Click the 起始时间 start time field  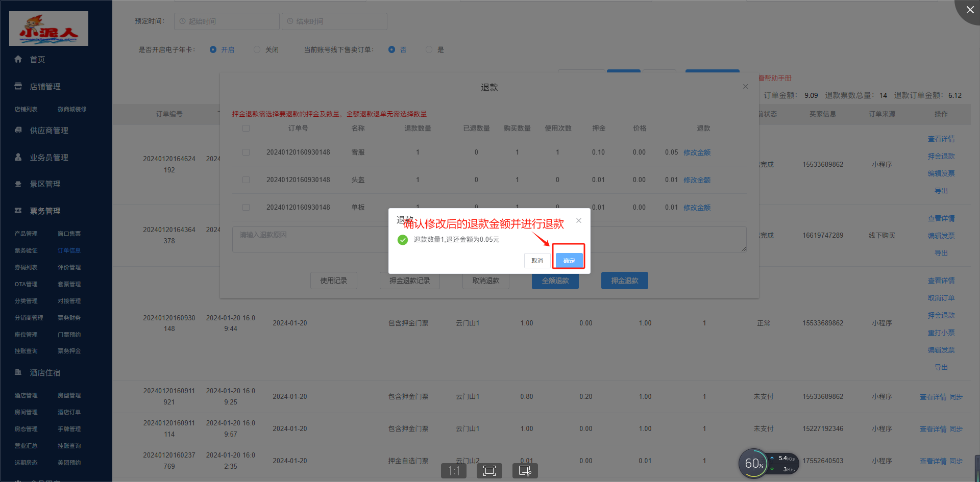click(227, 21)
